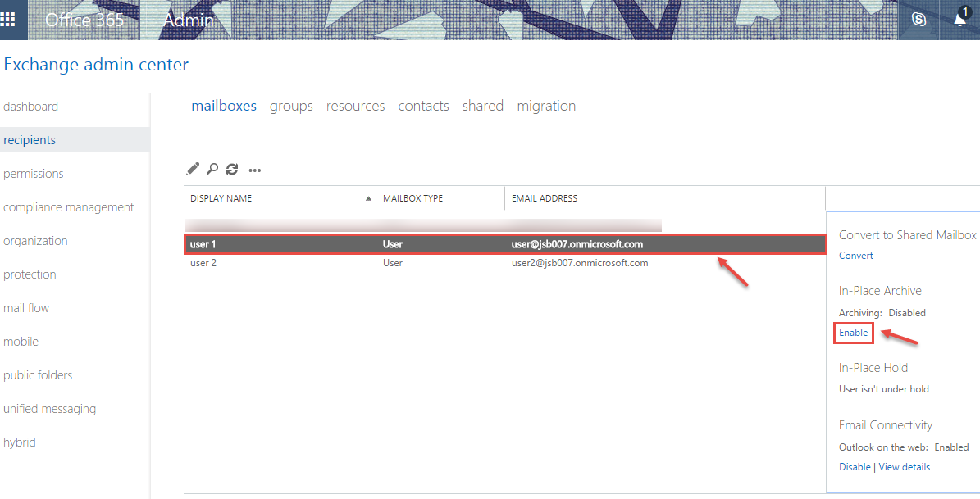This screenshot has width=980, height=499.
Task: Click user2@jsb007.onmicrosoft.com email cell
Action: coord(579,263)
